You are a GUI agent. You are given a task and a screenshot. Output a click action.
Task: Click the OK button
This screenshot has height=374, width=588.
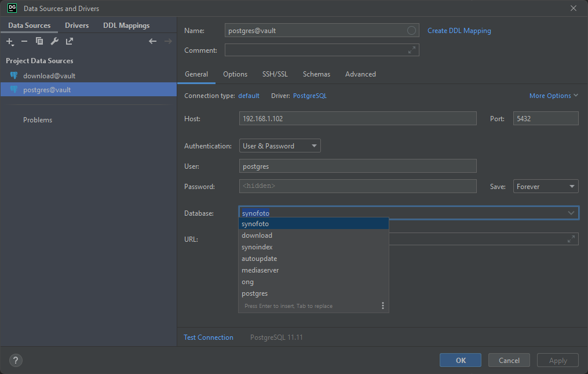tap(461, 360)
